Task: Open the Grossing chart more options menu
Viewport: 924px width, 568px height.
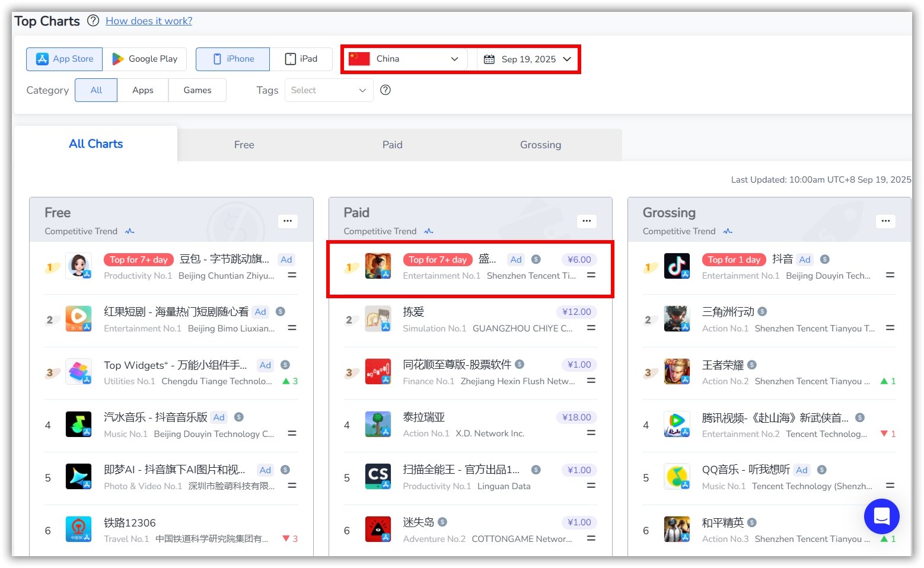Action: pos(885,221)
